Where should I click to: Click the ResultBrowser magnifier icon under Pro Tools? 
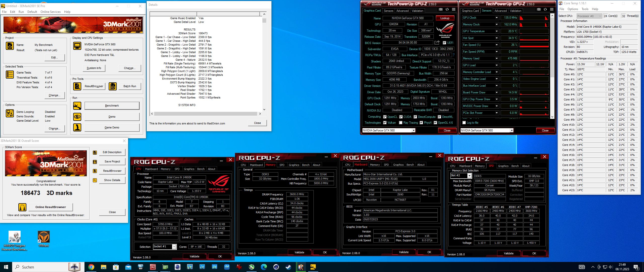pos(77,86)
